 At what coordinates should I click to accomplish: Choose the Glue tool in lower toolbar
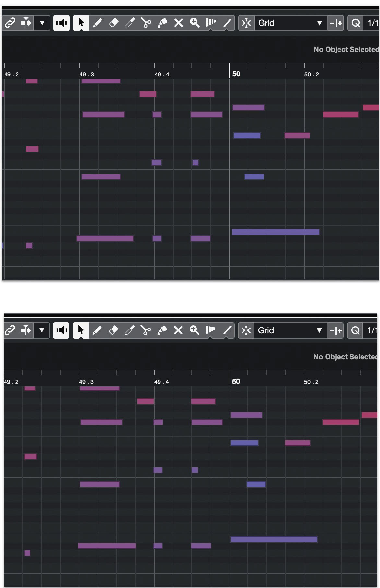pyautogui.click(x=162, y=330)
